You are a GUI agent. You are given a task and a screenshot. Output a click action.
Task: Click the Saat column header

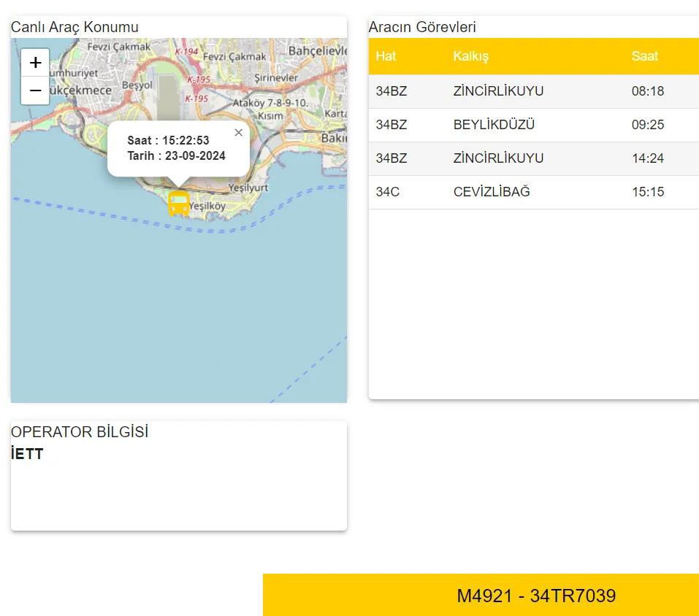[644, 56]
